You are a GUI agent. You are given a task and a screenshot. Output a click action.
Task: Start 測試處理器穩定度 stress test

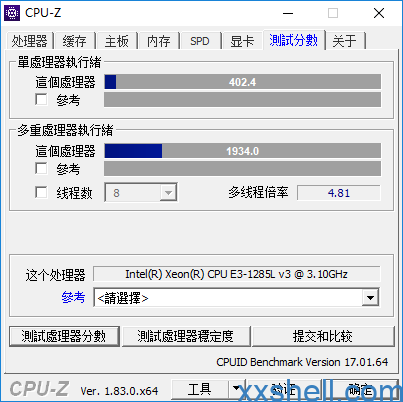(x=186, y=336)
